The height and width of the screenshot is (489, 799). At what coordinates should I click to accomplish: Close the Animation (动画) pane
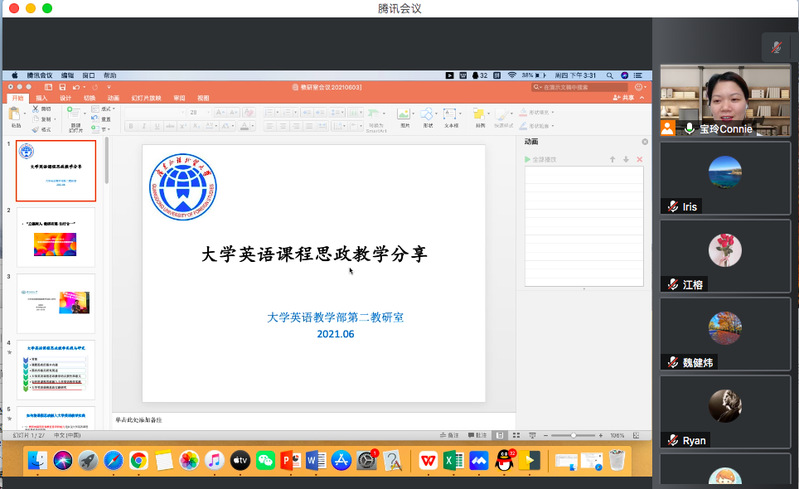pyautogui.click(x=645, y=142)
